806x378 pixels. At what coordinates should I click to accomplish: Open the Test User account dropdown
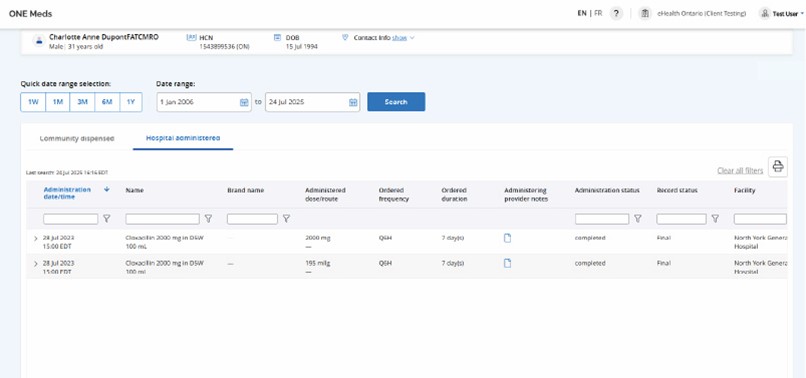(x=781, y=14)
